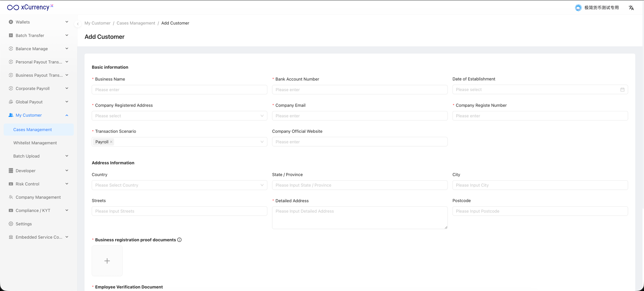The image size is (644, 291).
Task: Click the language translate icon
Action: tap(631, 8)
